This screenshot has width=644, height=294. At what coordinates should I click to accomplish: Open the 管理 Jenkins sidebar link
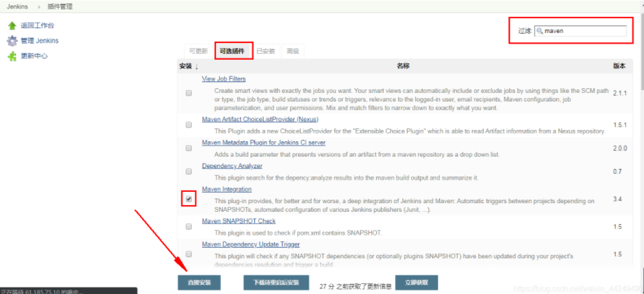pyautogui.click(x=40, y=41)
